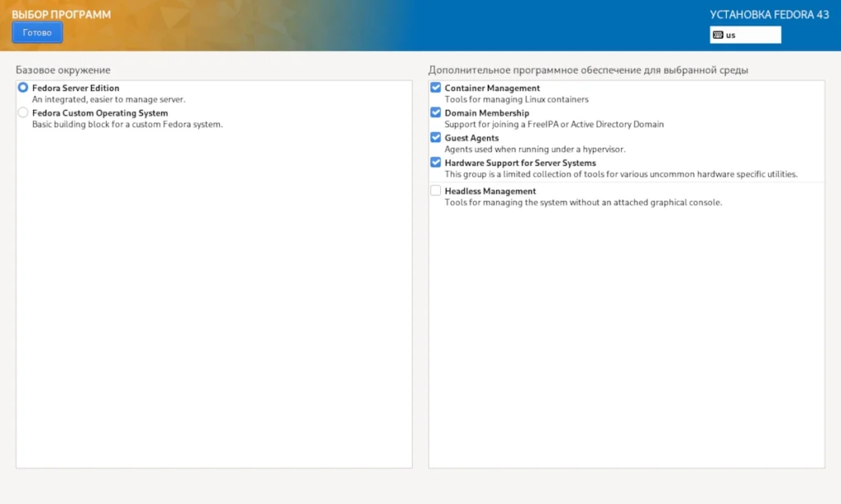Toggle the Domain Membership checkbox
841x504 pixels.
(x=435, y=112)
